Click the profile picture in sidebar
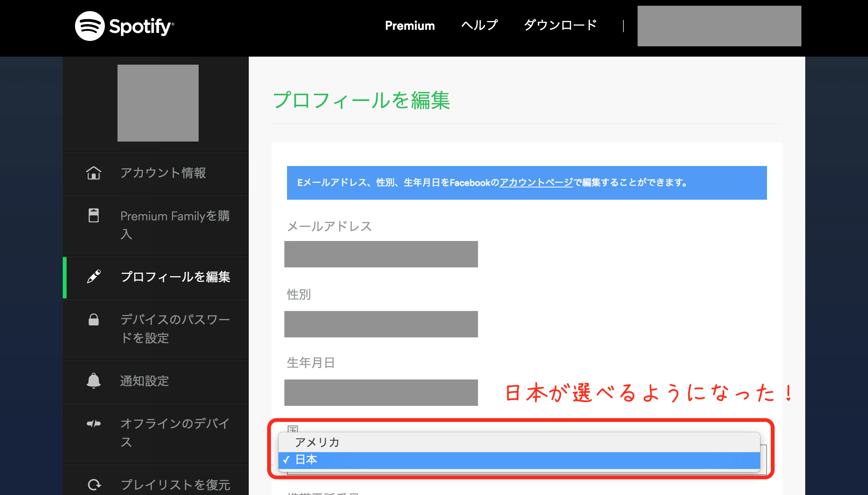 click(x=158, y=103)
